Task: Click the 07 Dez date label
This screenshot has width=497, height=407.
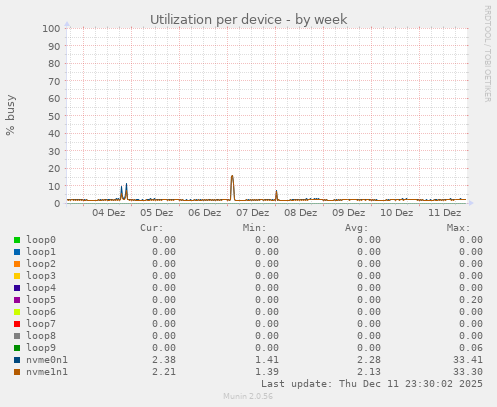Action: pyautogui.click(x=253, y=213)
